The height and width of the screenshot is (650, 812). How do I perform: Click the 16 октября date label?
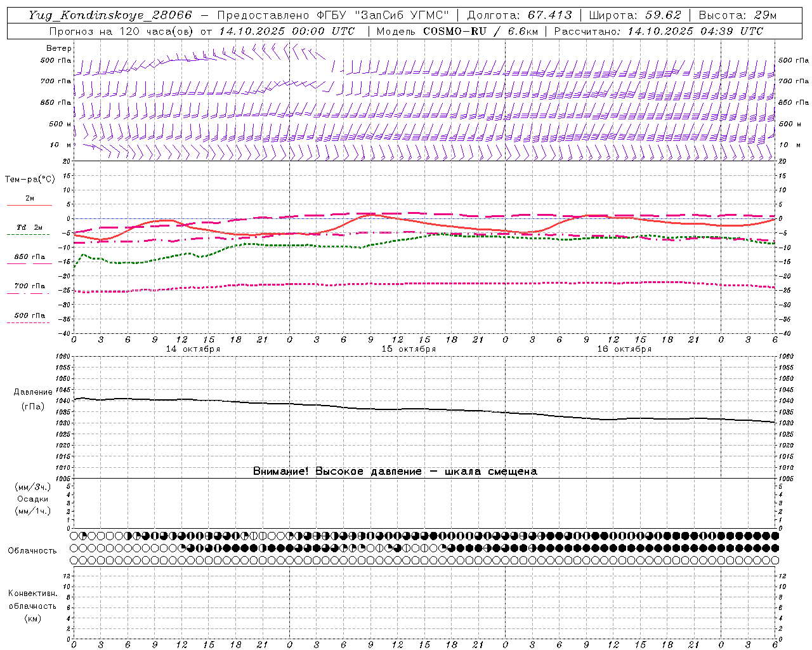pos(624,349)
